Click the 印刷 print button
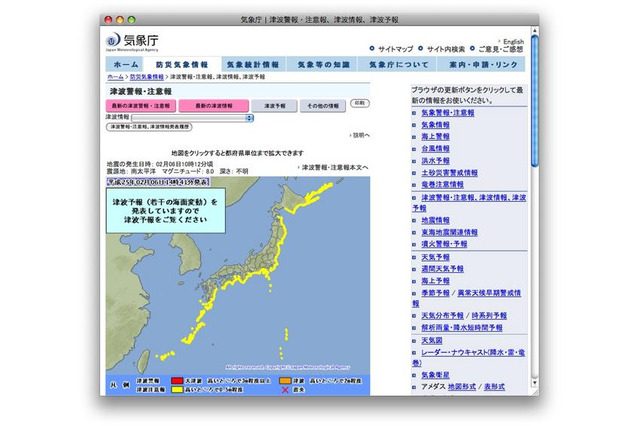The width and height of the screenshot is (640, 426). click(x=360, y=103)
